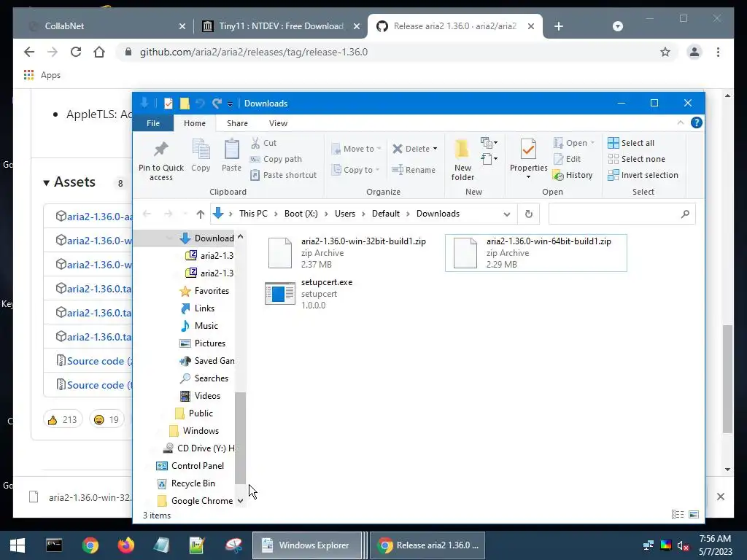Choose Copy path in the ribbon
Image resolution: width=747 pixels, height=560 pixels.
click(x=276, y=159)
